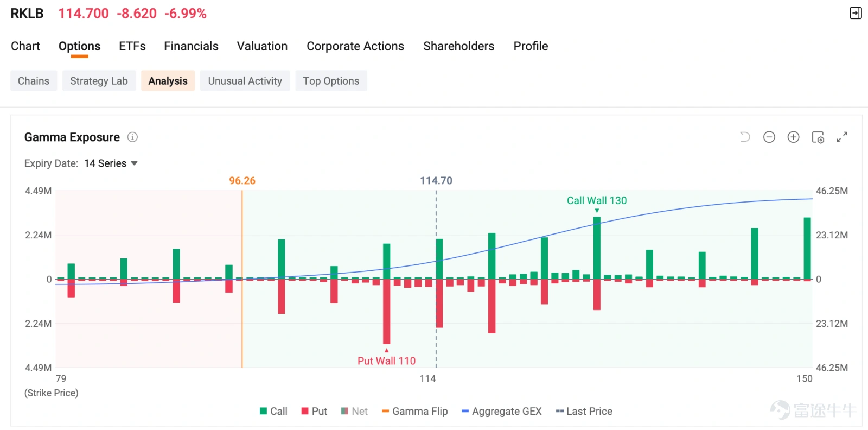Toggle Call series in legend
The image size is (868, 430).
(x=274, y=411)
